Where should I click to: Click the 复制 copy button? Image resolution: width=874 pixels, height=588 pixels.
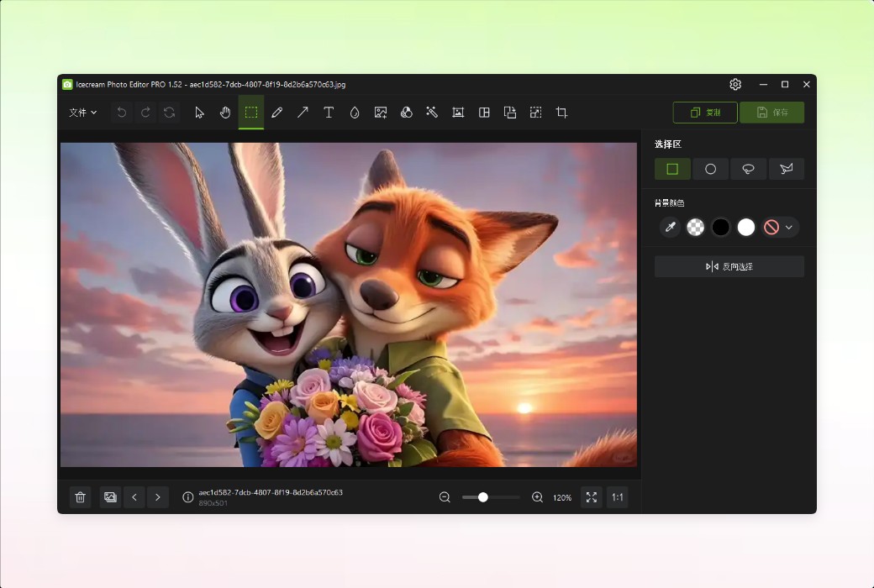click(x=704, y=112)
